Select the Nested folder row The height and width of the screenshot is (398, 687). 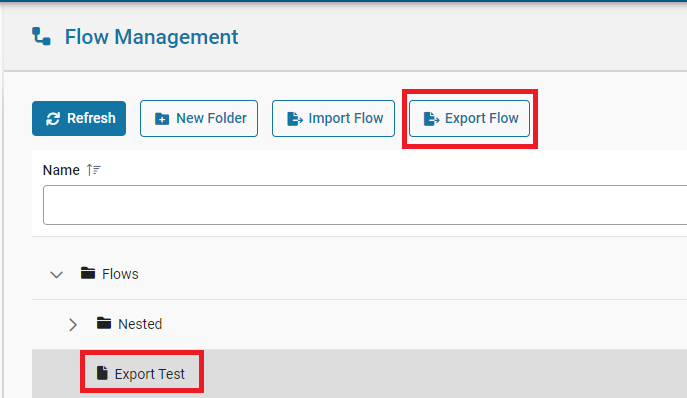pyautogui.click(x=359, y=324)
